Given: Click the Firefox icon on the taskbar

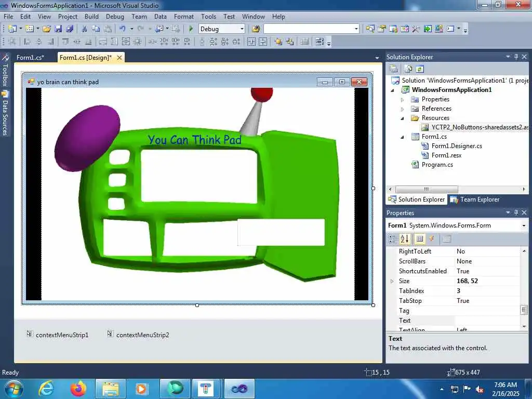Looking at the screenshot, I should [78, 388].
